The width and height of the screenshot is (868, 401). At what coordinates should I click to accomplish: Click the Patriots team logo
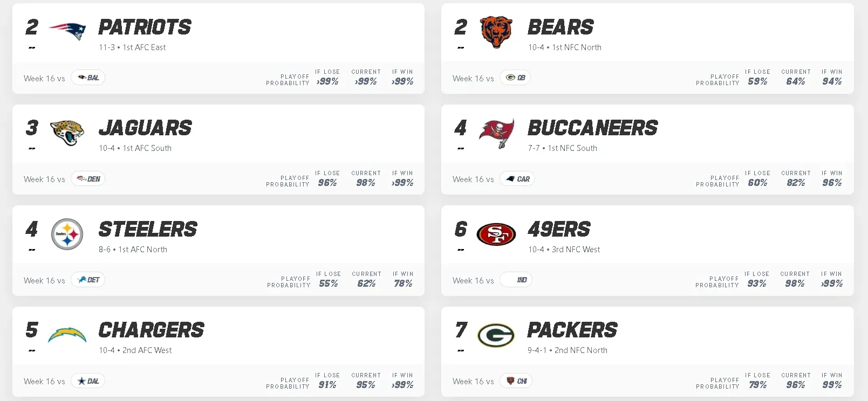pyautogui.click(x=67, y=31)
